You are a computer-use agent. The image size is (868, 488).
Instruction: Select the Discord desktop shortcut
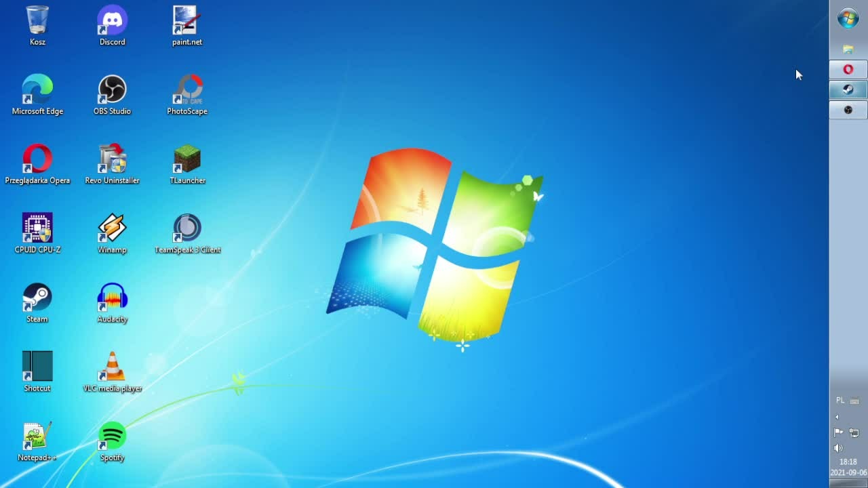click(x=112, y=26)
